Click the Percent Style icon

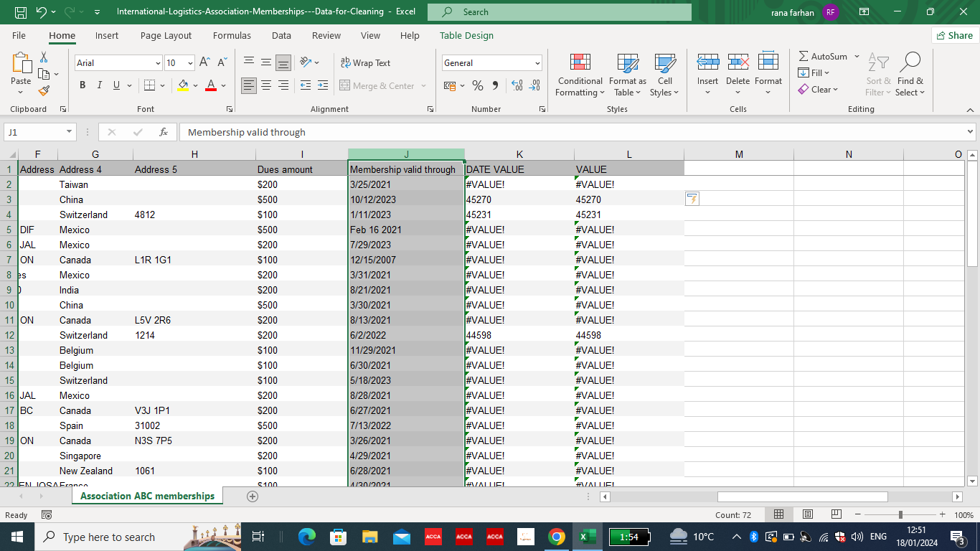tap(477, 85)
